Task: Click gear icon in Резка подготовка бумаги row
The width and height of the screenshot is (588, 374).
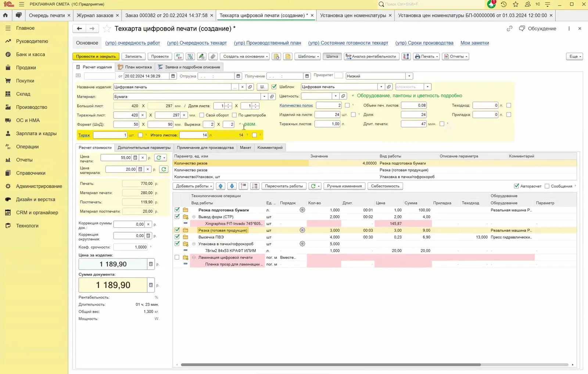Action: [x=302, y=210]
